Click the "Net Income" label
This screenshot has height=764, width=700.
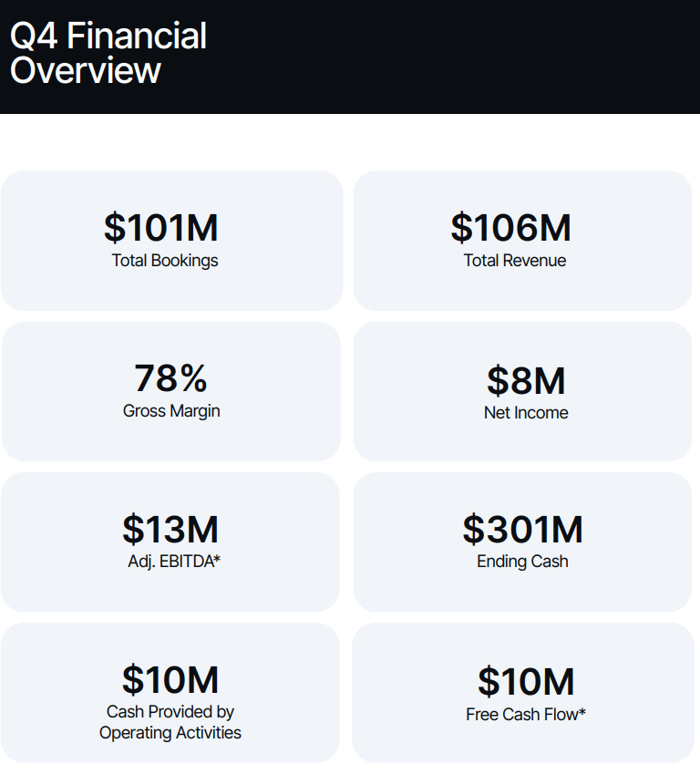pyautogui.click(x=525, y=413)
